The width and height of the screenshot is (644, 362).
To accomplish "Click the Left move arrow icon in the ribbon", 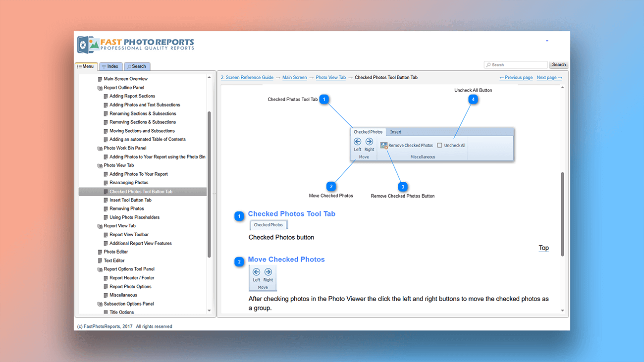I will coord(358,141).
